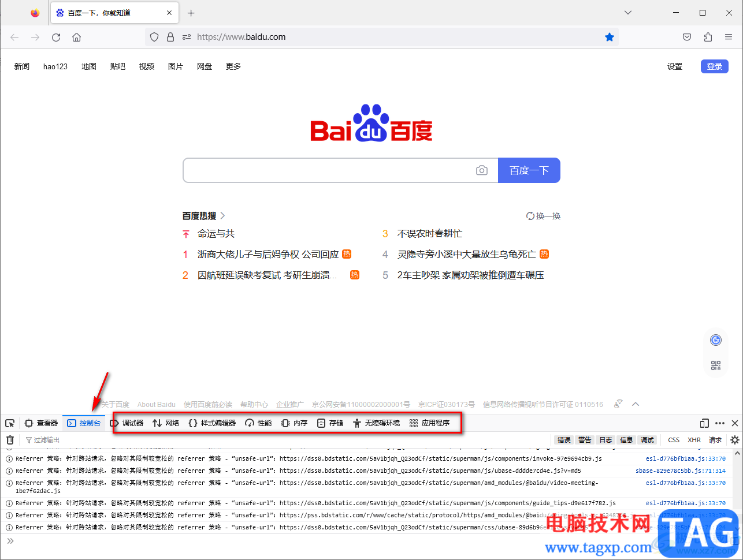Toggle responsive design mode icon
Viewport: 743px width, 560px height.
click(x=704, y=423)
